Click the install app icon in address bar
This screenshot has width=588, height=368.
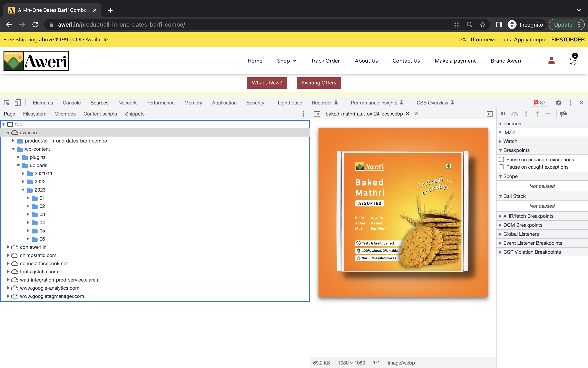click(457, 25)
